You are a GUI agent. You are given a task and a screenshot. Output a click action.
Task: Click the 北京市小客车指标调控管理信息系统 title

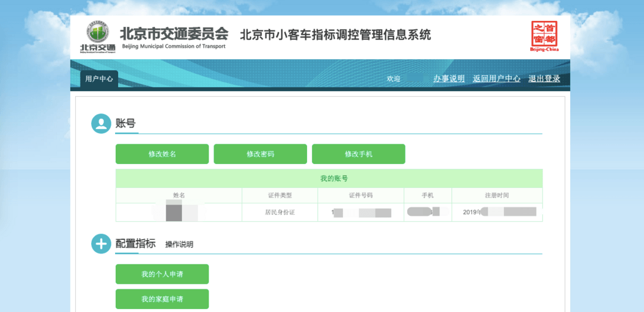[x=335, y=35]
